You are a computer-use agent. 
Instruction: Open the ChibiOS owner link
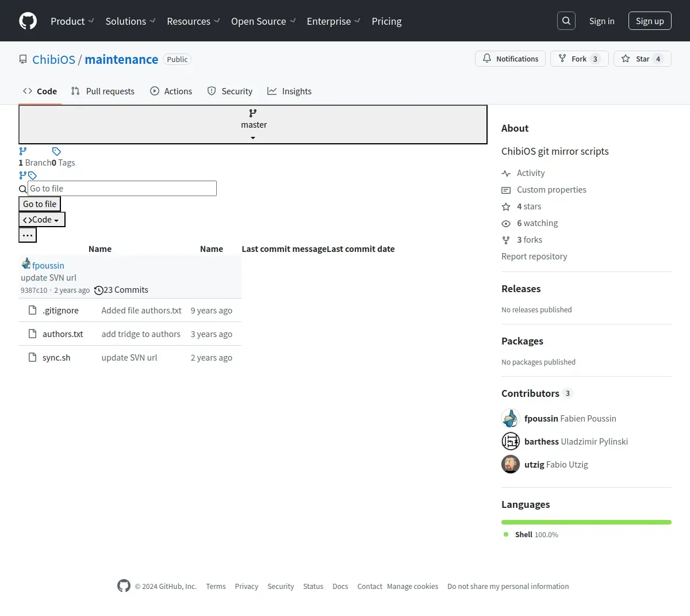53,59
